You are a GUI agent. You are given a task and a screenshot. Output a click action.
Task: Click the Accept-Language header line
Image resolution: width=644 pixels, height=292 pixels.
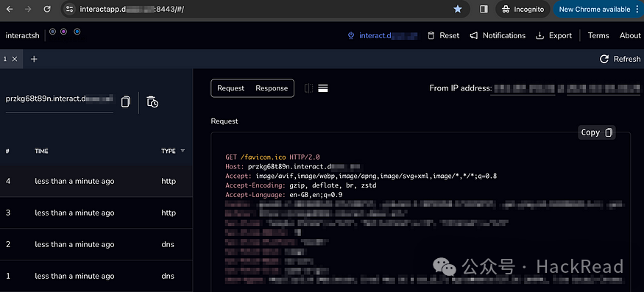[284, 195]
